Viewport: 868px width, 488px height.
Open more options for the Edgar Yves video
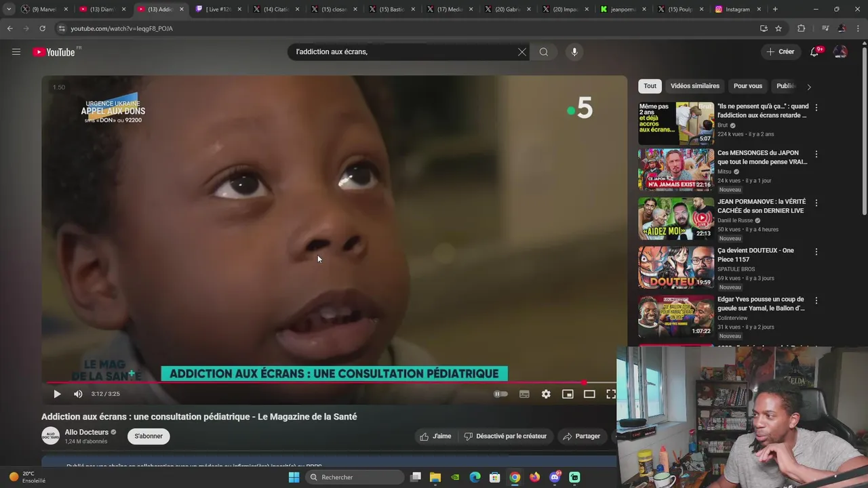(816, 300)
